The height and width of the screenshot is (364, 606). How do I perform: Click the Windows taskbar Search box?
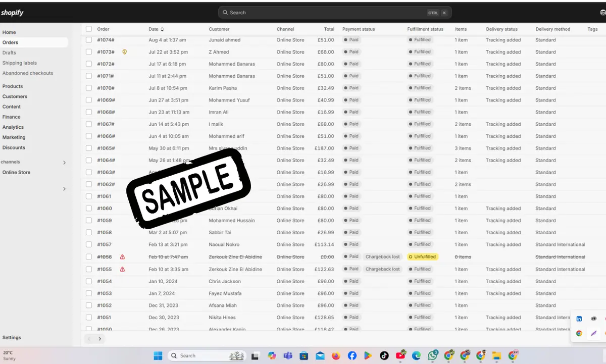pyautogui.click(x=207, y=355)
